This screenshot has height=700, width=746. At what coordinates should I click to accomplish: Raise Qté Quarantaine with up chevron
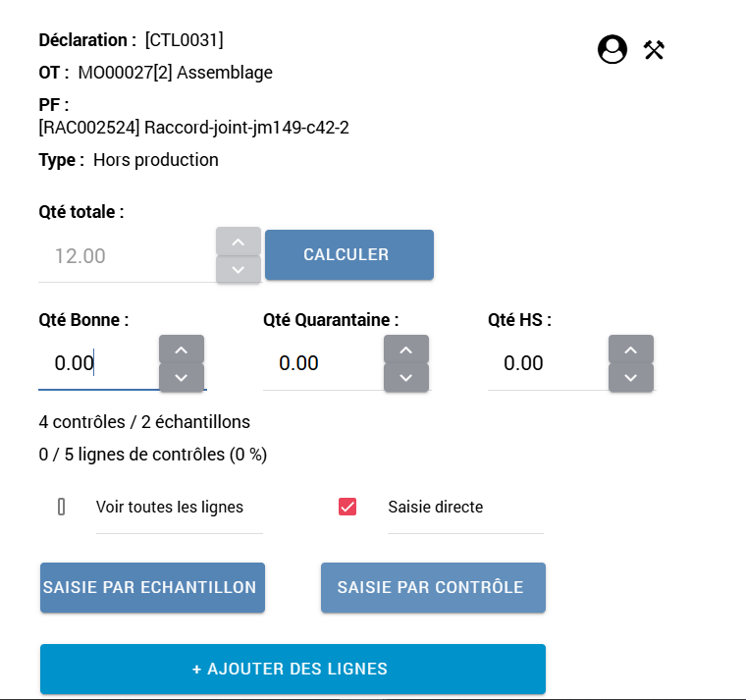[406, 350]
